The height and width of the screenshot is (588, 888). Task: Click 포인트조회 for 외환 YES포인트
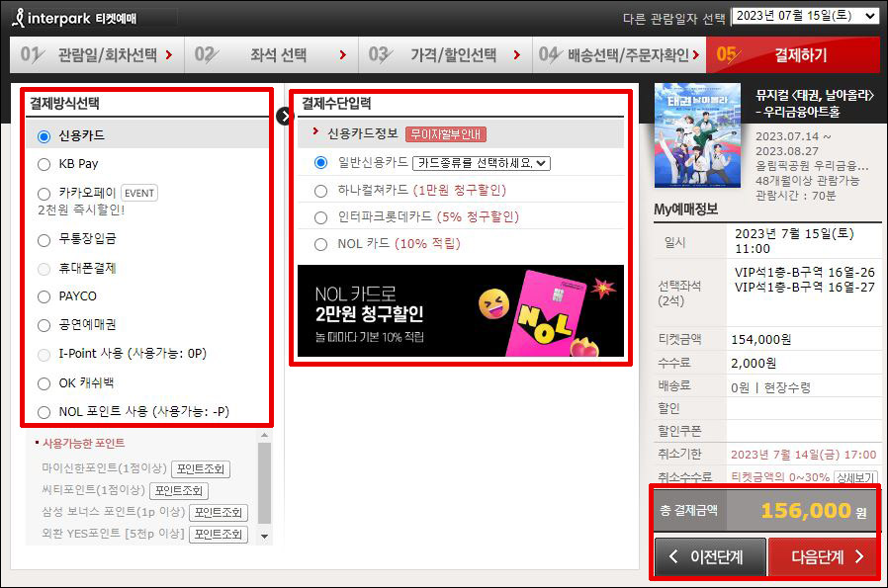(218, 535)
